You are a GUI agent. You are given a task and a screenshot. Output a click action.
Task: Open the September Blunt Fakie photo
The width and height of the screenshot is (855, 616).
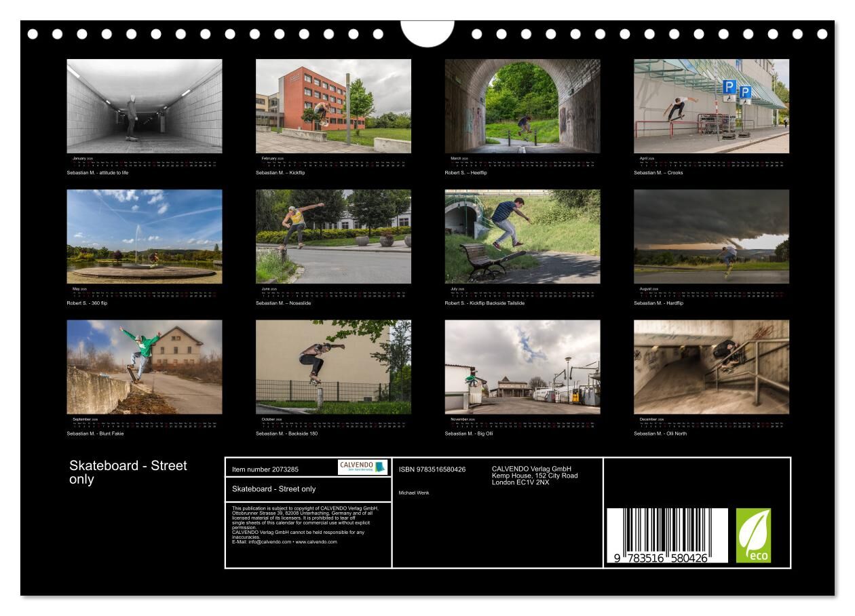pos(144,366)
